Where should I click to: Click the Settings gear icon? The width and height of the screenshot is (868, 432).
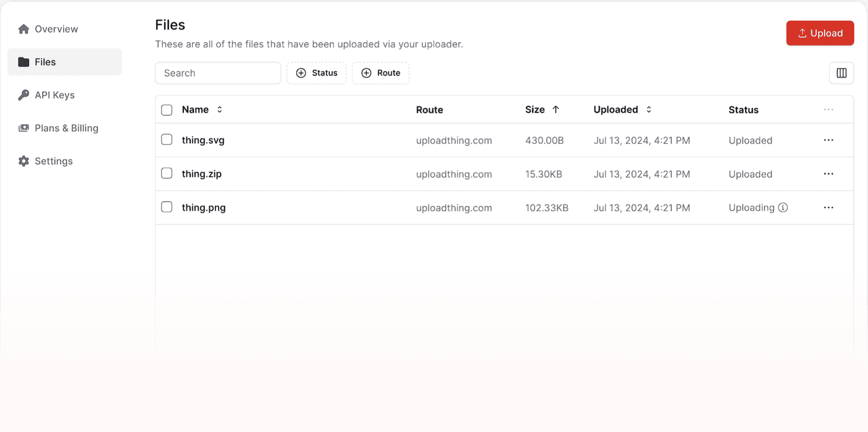(23, 161)
